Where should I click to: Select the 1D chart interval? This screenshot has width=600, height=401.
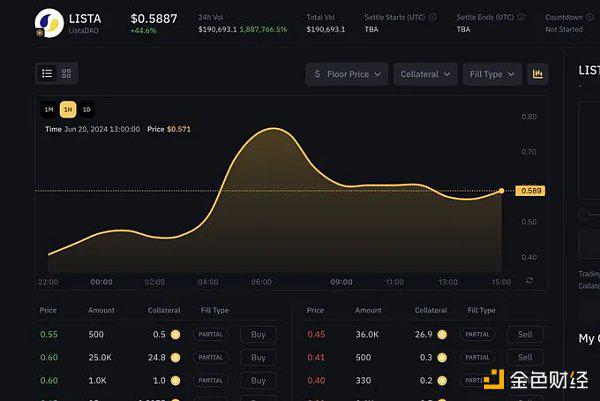coord(87,110)
